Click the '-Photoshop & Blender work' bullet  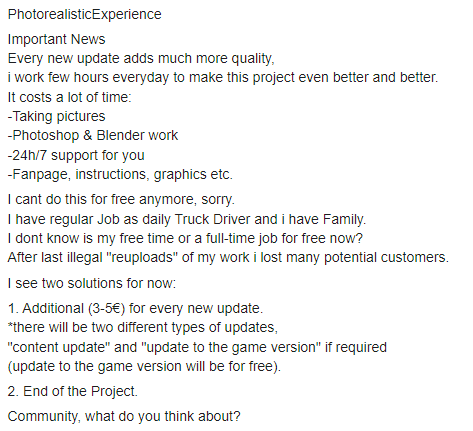click(x=93, y=135)
